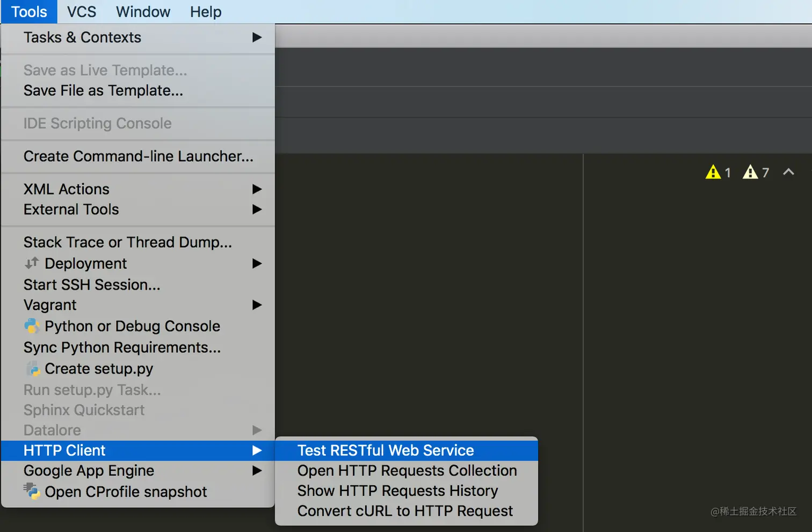Screen dimensions: 812x532
Task: Choose Open CProfile snapshot
Action: tap(138, 492)
